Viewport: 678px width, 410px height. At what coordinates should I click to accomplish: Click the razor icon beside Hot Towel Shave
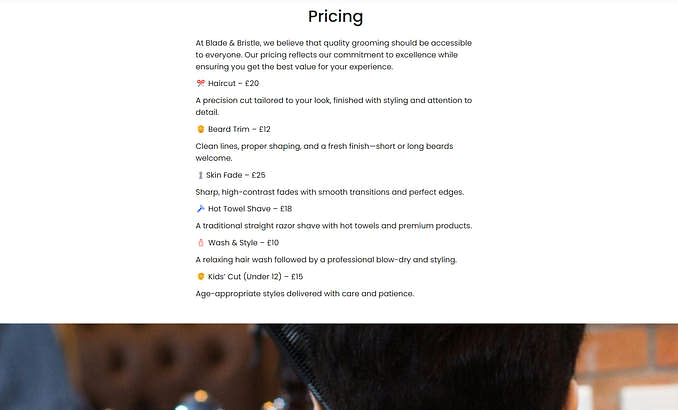pyautogui.click(x=200, y=209)
